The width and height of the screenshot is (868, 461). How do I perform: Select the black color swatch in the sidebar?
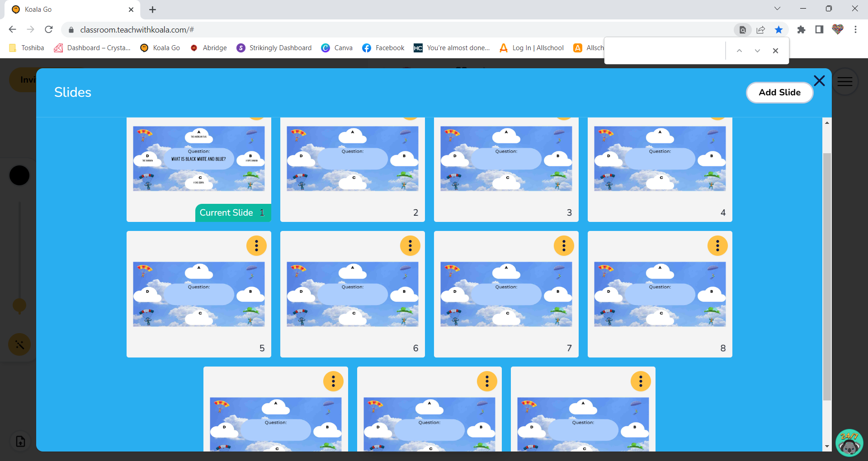click(19, 175)
